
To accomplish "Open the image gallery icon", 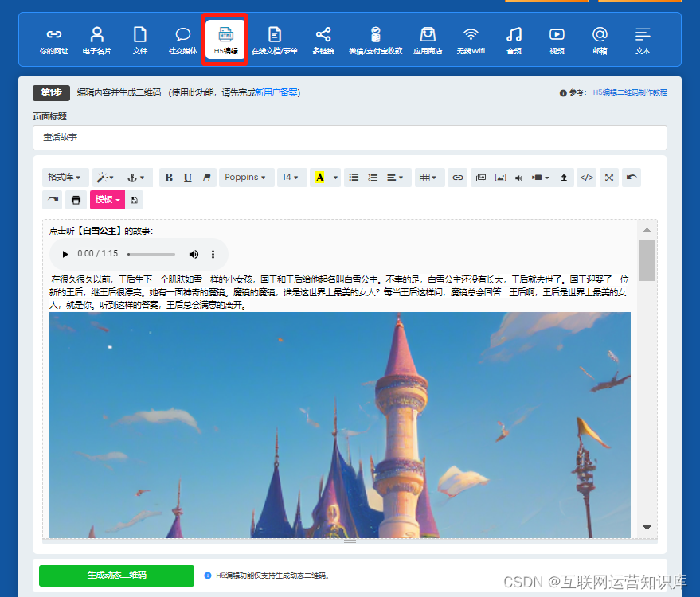I will click(481, 178).
